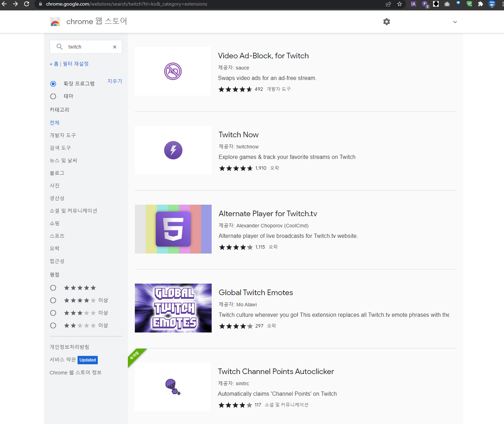
Task: Open the green shield extension icon
Action: pyautogui.click(x=469, y=4)
